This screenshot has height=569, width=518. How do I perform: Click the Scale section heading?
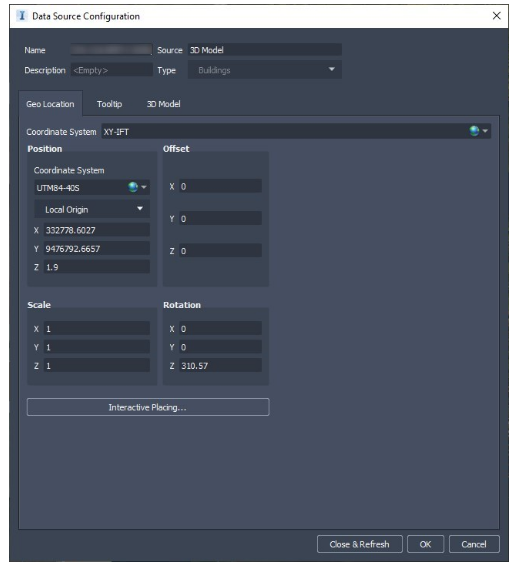39,305
